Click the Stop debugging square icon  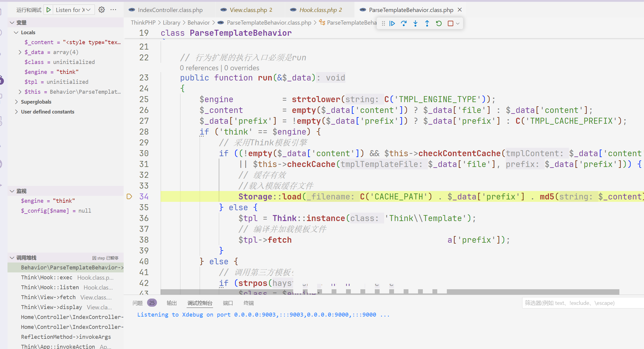[450, 23]
